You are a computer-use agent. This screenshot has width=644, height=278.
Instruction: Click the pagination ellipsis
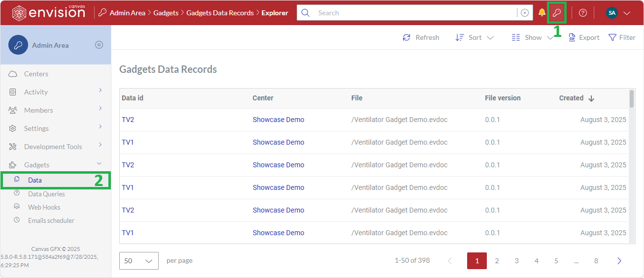coord(576,261)
